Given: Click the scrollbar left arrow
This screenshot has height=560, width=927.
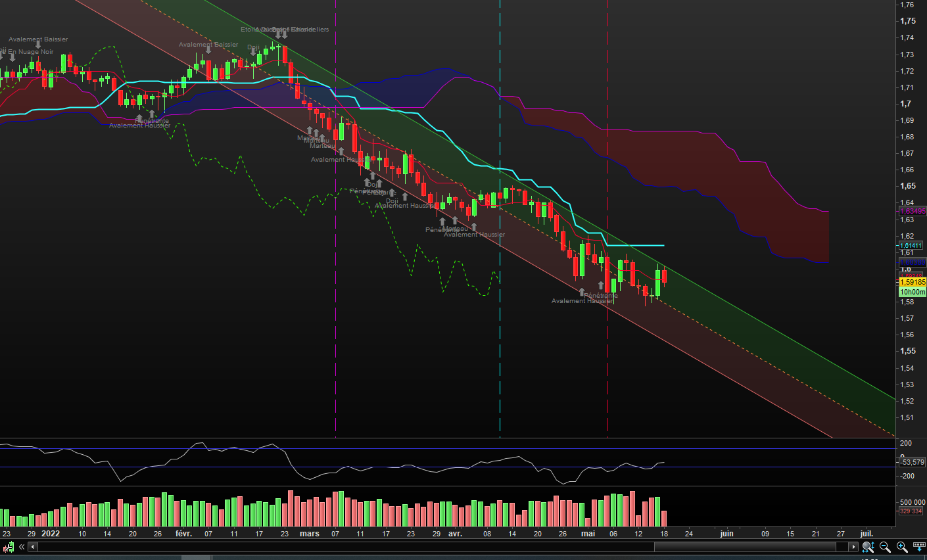Looking at the screenshot, I should click(x=33, y=547).
